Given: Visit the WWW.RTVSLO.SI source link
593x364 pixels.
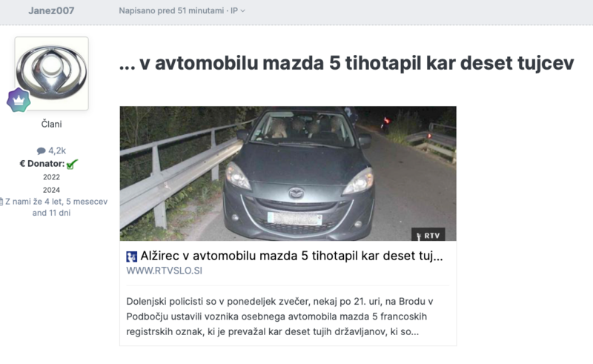Looking at the screenshot, I should tap(164, 271).
